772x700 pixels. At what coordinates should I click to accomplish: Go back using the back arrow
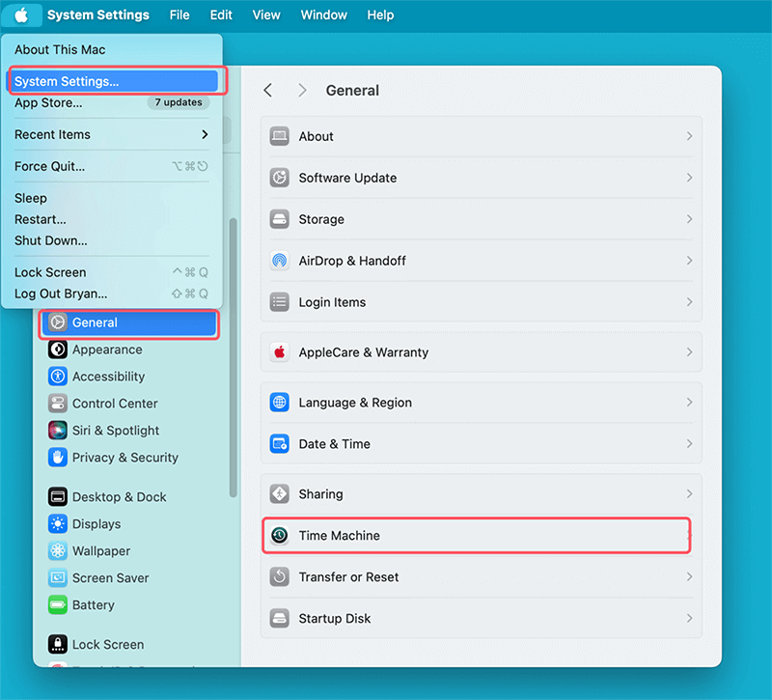pyautogui.click(x=268, y=91)
